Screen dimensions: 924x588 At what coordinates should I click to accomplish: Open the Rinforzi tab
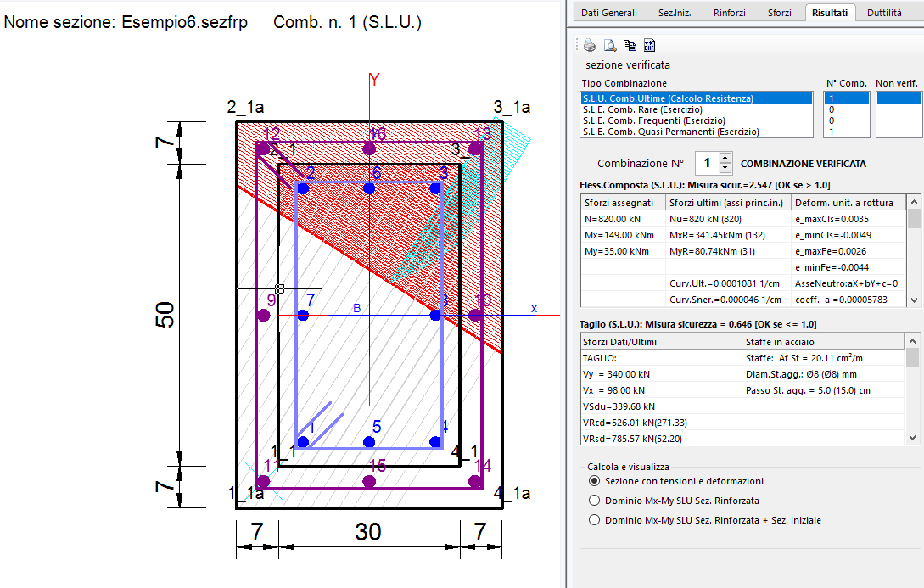tap(730, 13)
